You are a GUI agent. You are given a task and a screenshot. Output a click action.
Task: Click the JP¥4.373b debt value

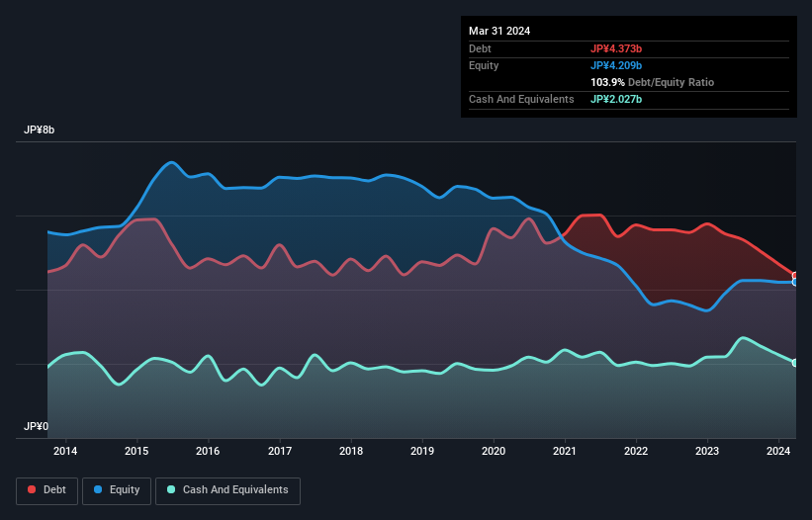tap(616, 48)
